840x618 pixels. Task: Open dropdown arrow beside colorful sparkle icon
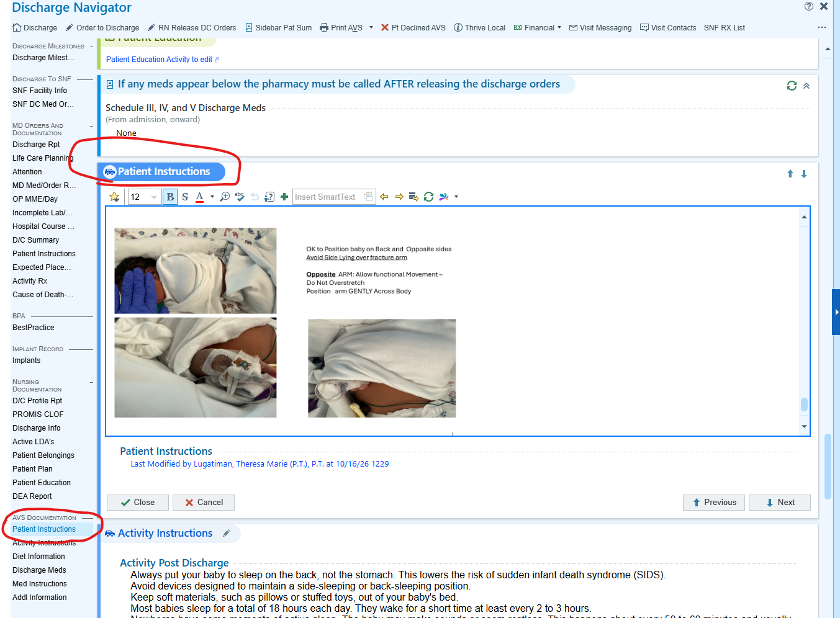point(456,197)
